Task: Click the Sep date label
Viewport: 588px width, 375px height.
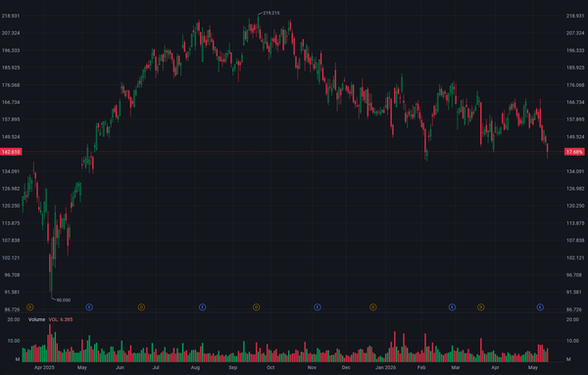Action: (x=233, y=367)
